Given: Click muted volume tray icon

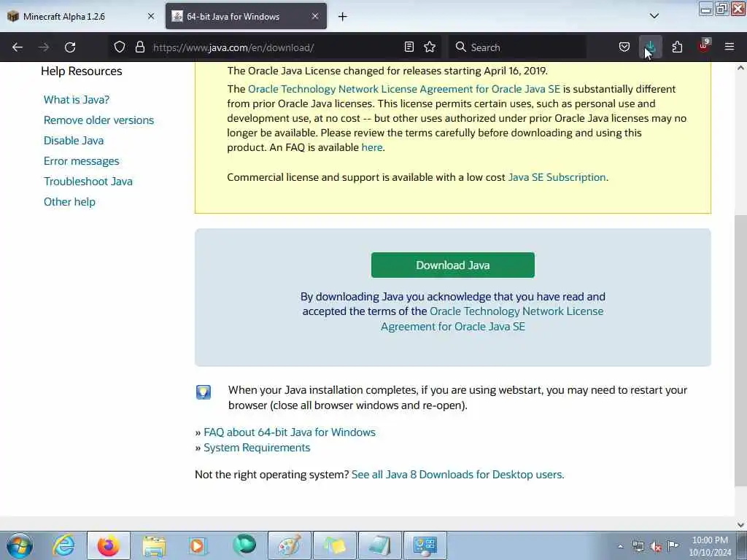Looking at the screenshot, I should 656,546.
